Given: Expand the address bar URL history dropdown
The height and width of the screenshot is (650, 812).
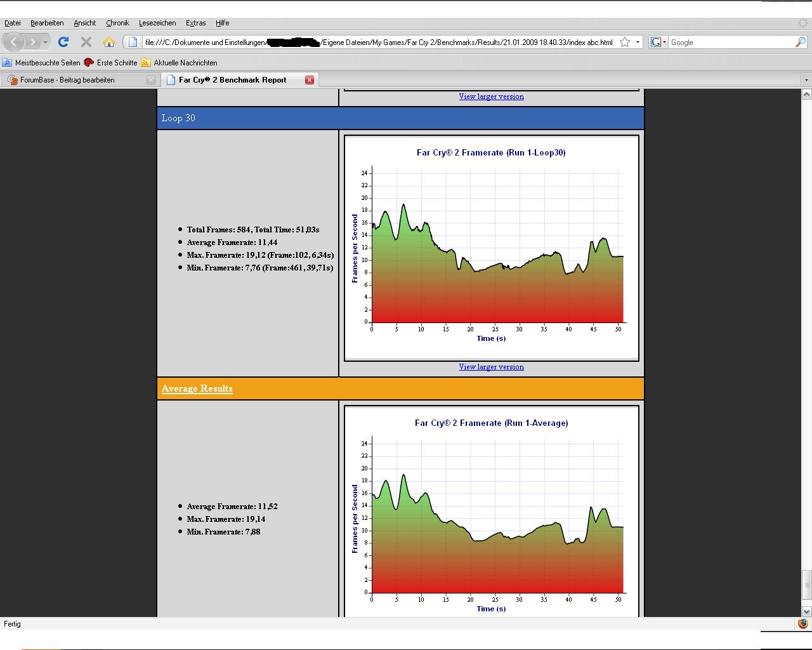Looking at the screenshot, I should (638, 42).
